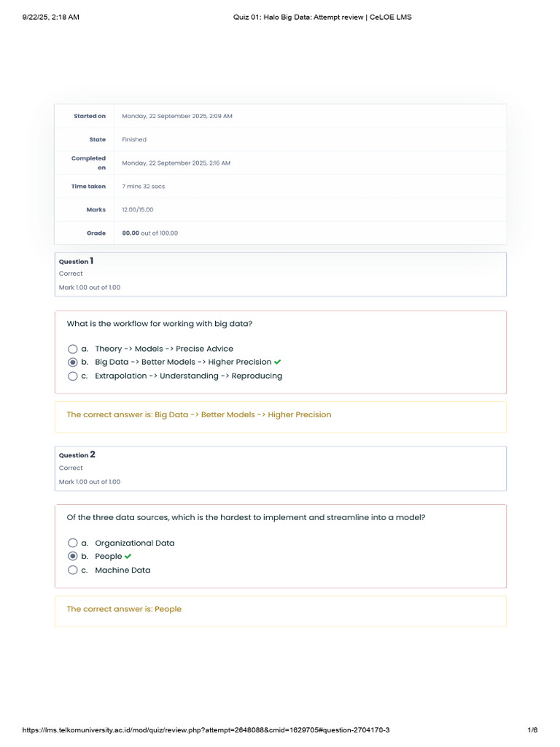Select radio option c. Extrapolation -> Understanding -> Reproducing
Image resolution: width=560 pixels, height=747 pixels.
point(72,376)
